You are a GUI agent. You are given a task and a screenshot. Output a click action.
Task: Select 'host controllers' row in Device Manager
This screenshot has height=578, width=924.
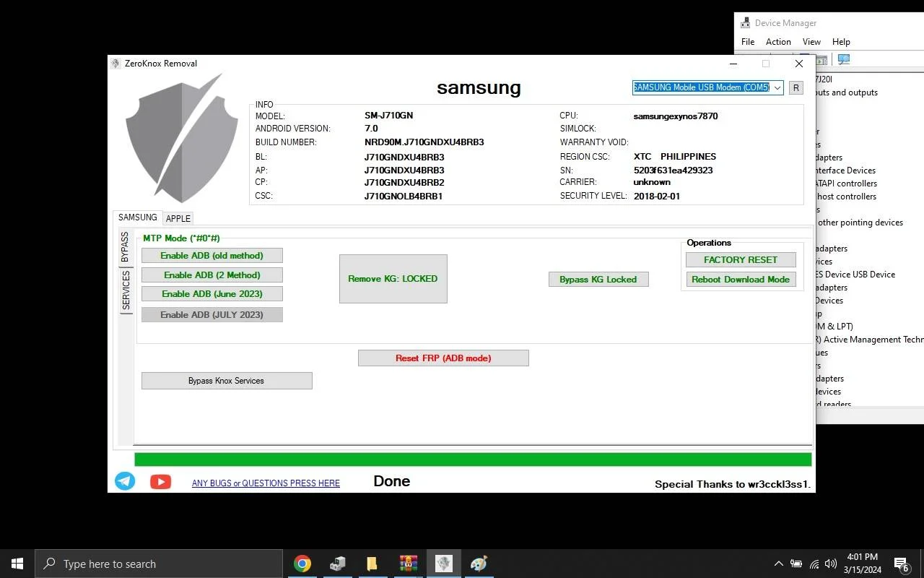(846, 197)
